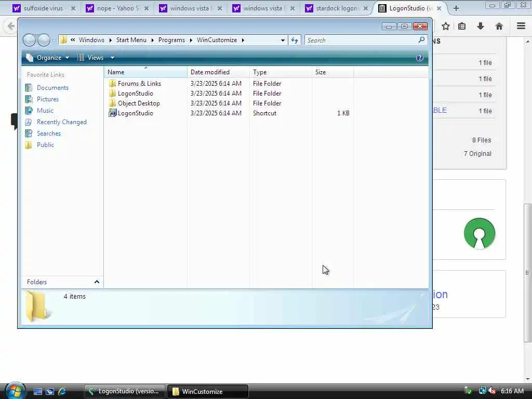
Task: Sort by the Date modified column header
Action: tap(218, 72)
